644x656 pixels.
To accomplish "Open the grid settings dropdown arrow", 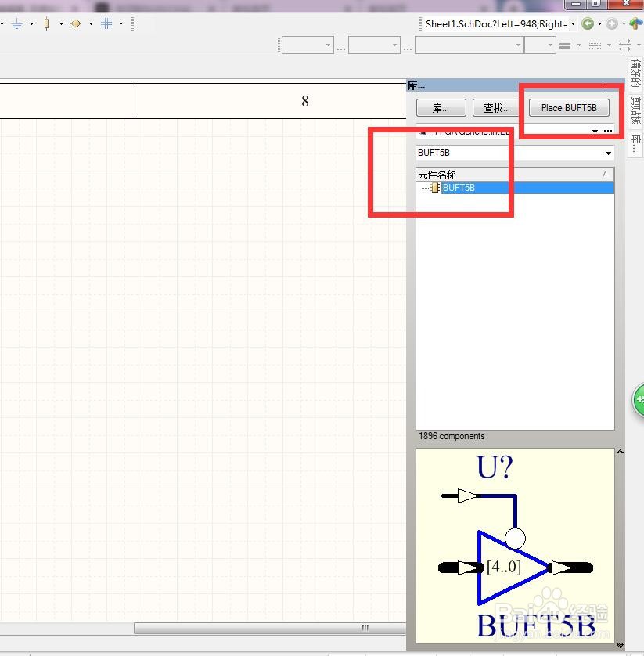I will click(121, 23).
